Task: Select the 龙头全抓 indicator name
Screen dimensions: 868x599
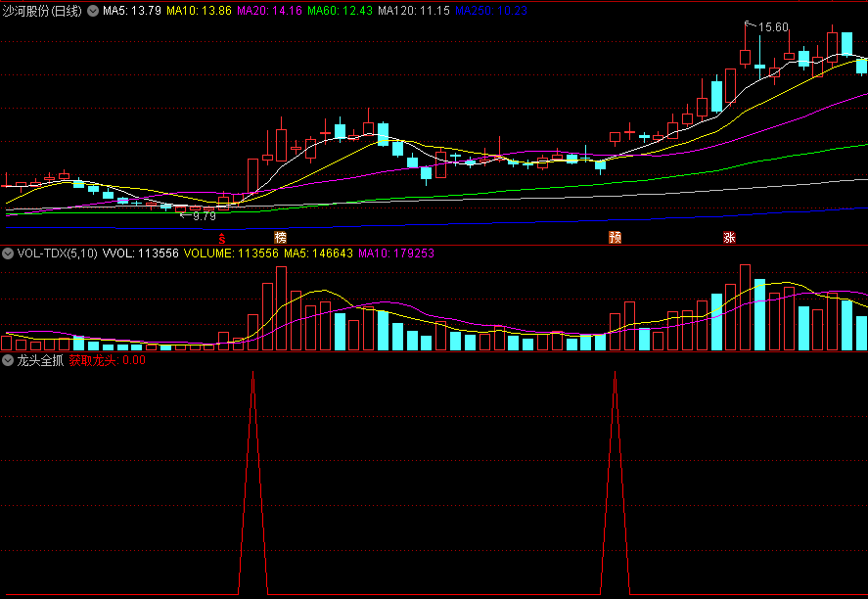Action: tap(40, 360)
